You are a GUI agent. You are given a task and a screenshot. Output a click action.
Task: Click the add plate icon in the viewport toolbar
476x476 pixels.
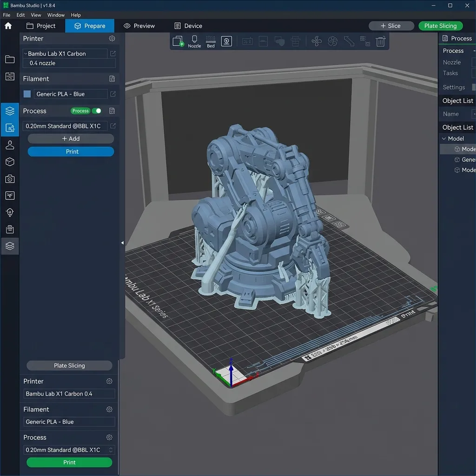178,41
